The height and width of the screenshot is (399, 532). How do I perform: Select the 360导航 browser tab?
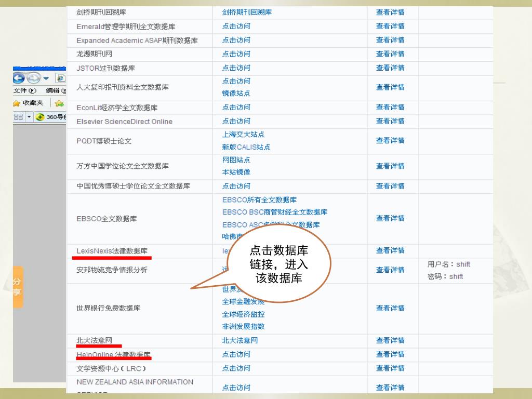[x=51, y=117]
